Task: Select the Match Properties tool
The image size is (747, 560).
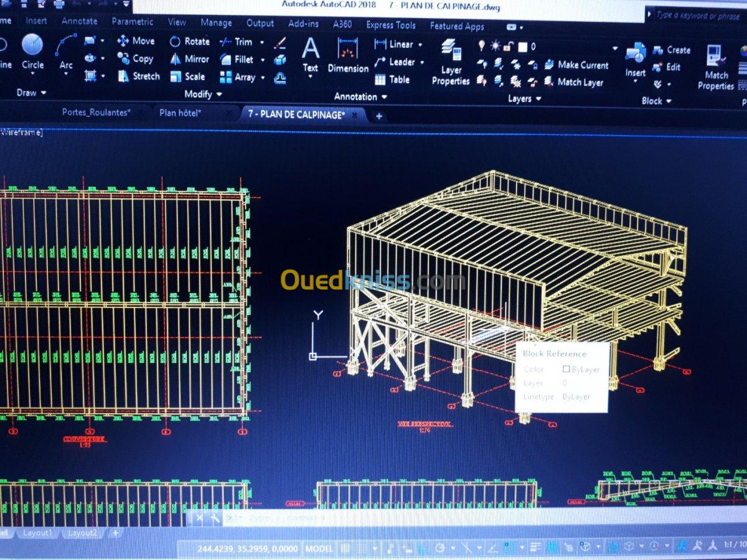Action: pyautogui.click(x=716, y=68)
